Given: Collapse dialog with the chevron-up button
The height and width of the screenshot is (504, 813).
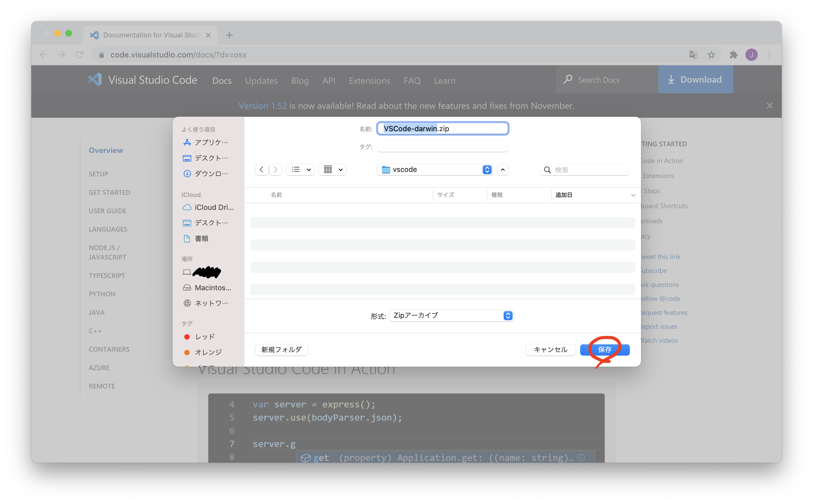Looking at the screenshot, I should pos(503,170).
